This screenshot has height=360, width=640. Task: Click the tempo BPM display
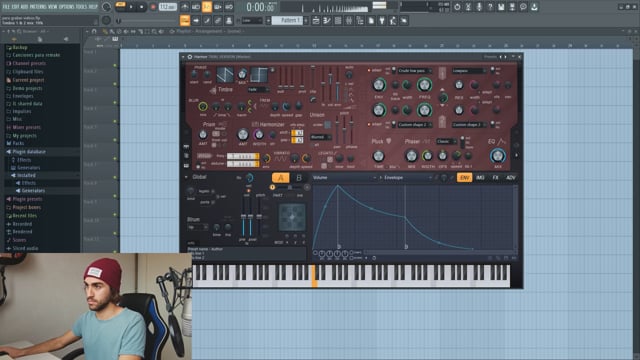(x=167, y=7)
